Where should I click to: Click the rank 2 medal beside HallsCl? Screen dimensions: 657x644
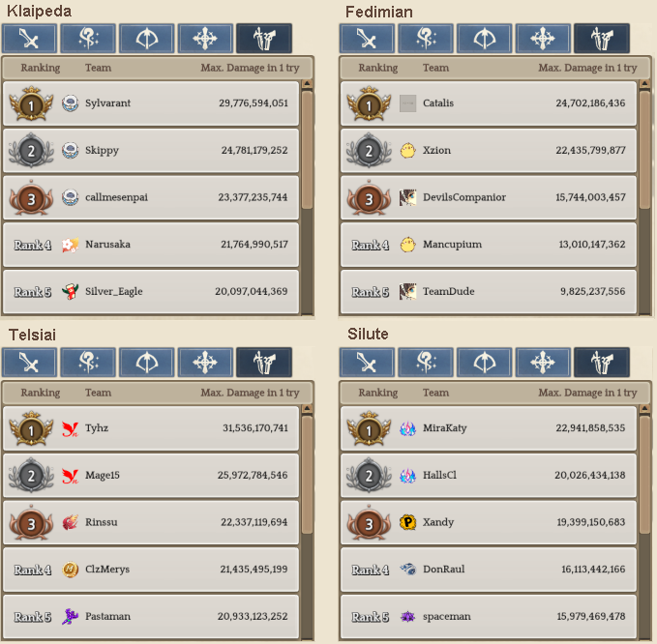tap(369, 475)
